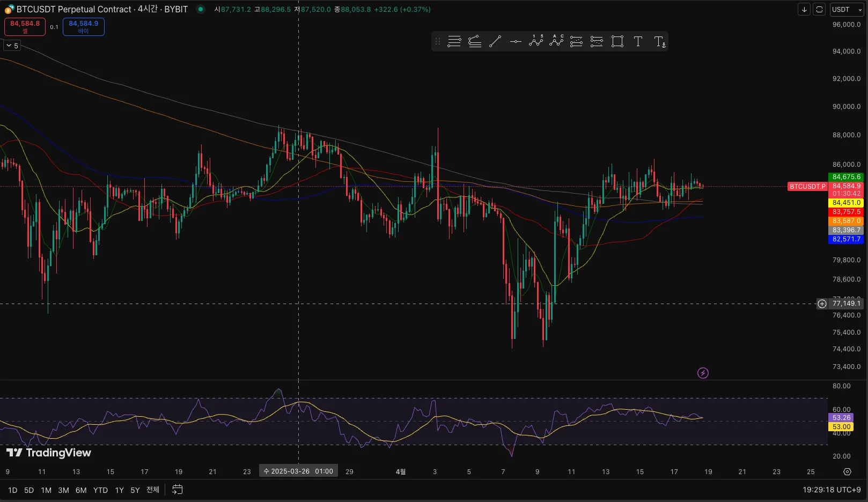Click the yellow 84,451.0 moving average label
The height and width of the screenshot is (502, 868).
point(847,203)
